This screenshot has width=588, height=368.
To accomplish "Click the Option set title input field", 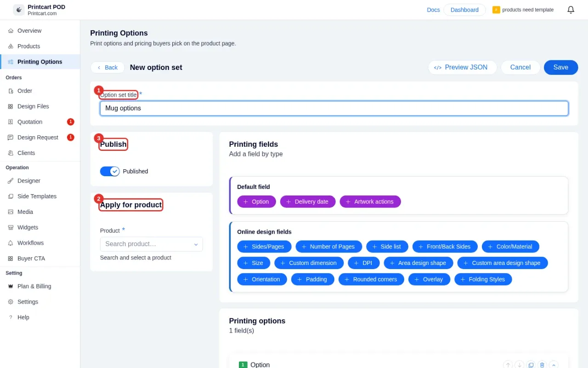I will click(x=334, y=108).
